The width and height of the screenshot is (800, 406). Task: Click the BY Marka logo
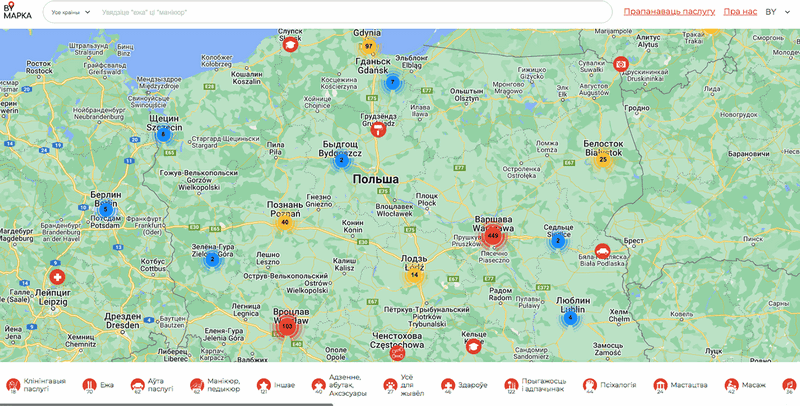pyautogui.click(x=17, y=12)
